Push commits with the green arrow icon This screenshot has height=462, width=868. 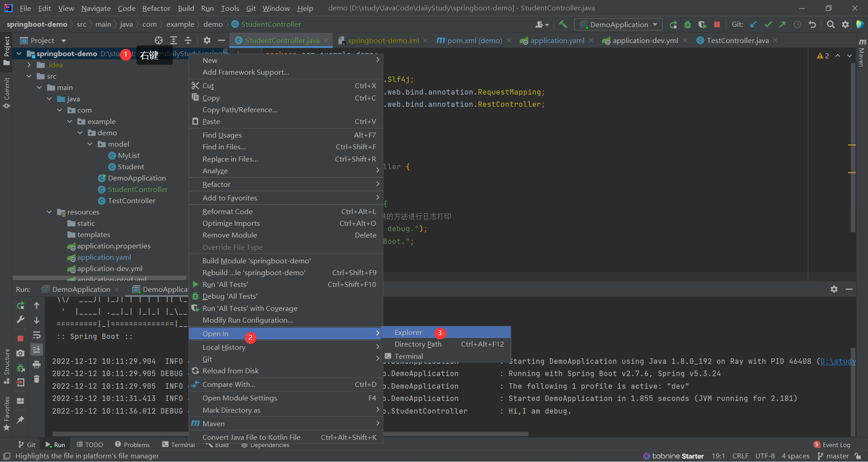[783, 24]
